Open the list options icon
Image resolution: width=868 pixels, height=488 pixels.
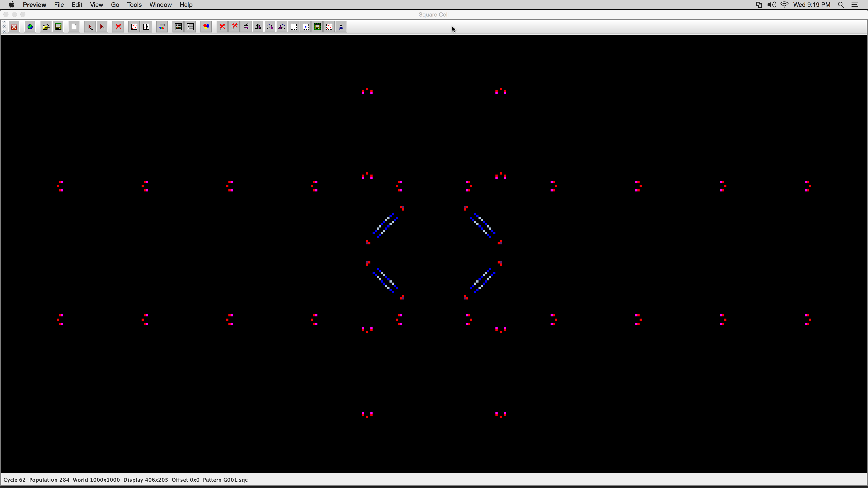click(x=190, y=27)
